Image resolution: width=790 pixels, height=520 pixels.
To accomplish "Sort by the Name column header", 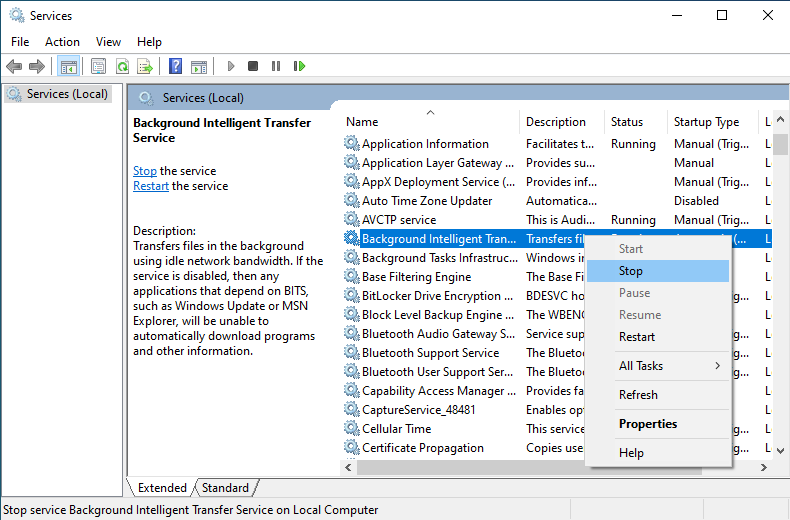I will pyautogui.click(x=431, y=122).
